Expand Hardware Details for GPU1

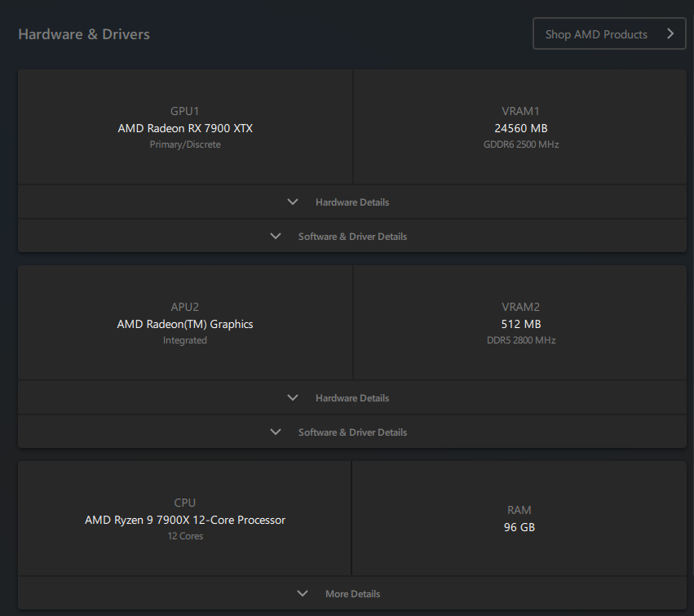(352, 202)
